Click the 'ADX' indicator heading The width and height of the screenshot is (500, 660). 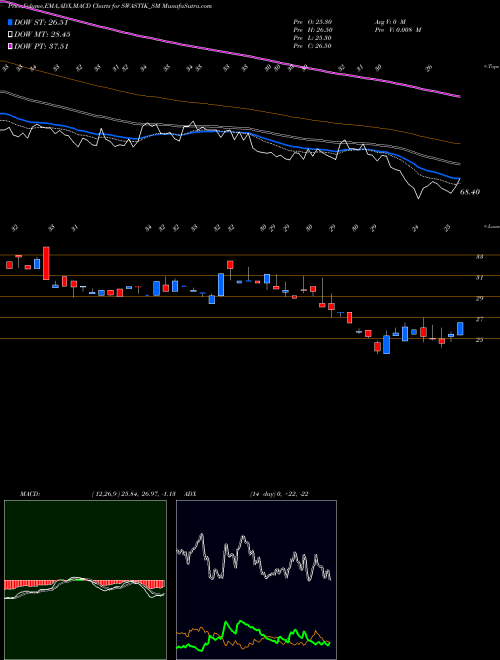(x=190, y=494)
